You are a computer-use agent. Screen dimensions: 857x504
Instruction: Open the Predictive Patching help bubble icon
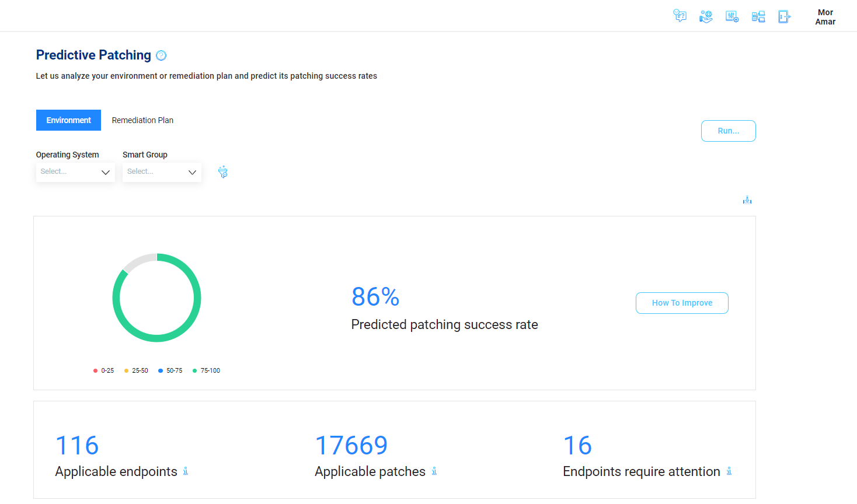point(161,55)
